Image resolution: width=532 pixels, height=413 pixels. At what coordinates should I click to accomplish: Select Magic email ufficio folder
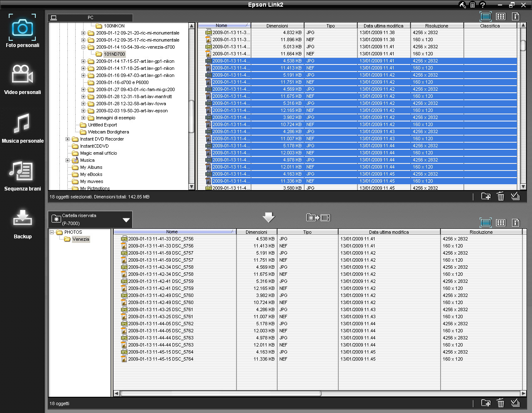point(99,153)
